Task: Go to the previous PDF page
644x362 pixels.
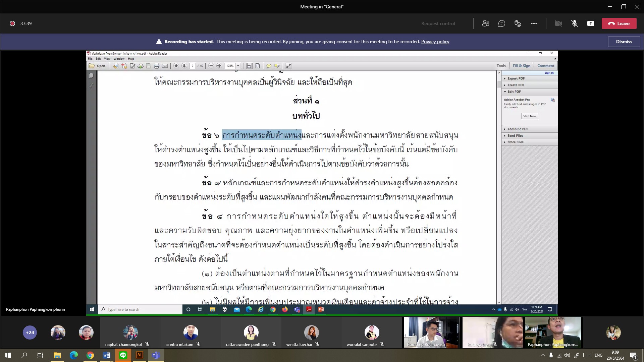Action: [176, 66]
